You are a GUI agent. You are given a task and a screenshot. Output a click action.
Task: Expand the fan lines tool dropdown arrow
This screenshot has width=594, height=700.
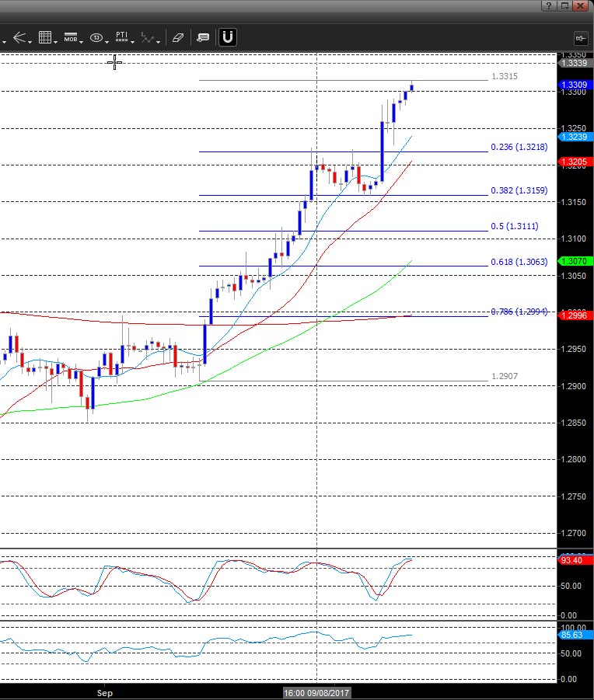click(30, 40)
